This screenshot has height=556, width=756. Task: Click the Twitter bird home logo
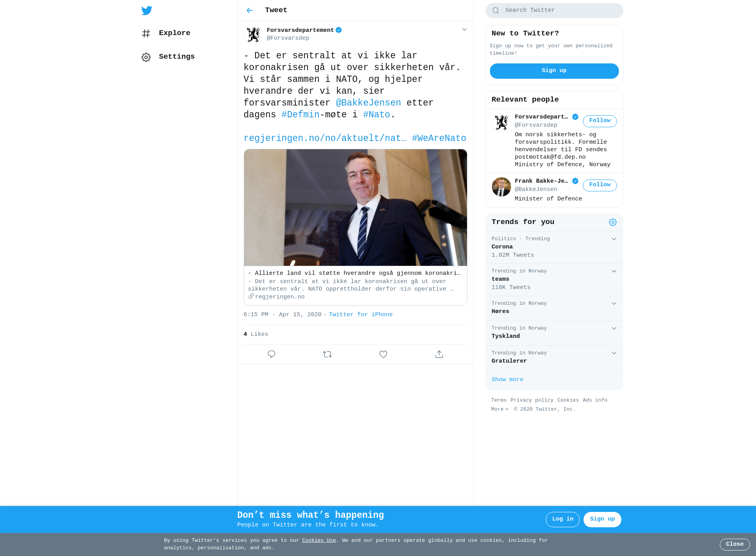[x=147, y=11]
